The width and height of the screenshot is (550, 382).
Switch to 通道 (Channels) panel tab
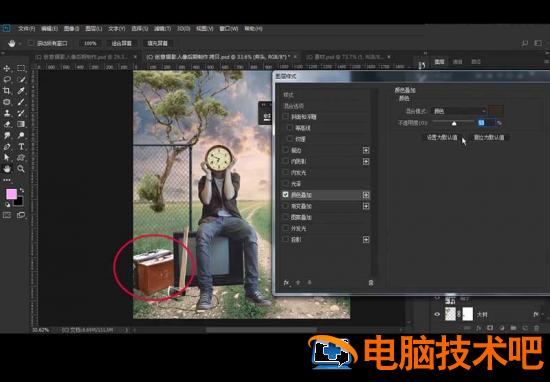(x=457, y=62)
